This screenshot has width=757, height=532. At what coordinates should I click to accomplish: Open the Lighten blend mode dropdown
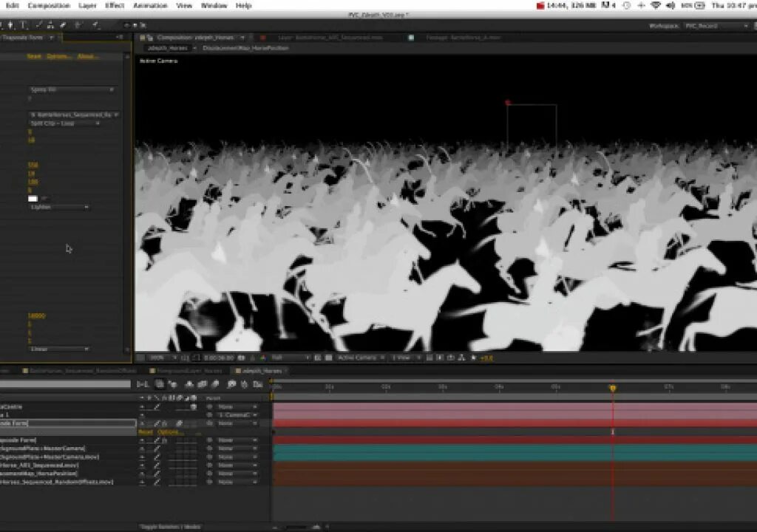(59, 207)
